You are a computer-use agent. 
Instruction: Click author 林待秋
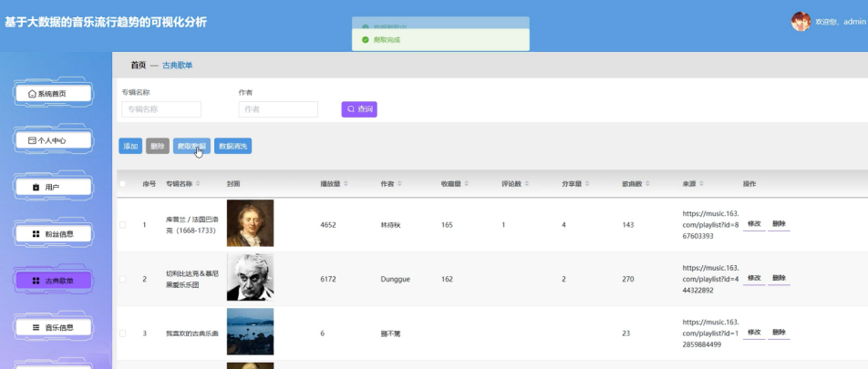pos(389,225)
